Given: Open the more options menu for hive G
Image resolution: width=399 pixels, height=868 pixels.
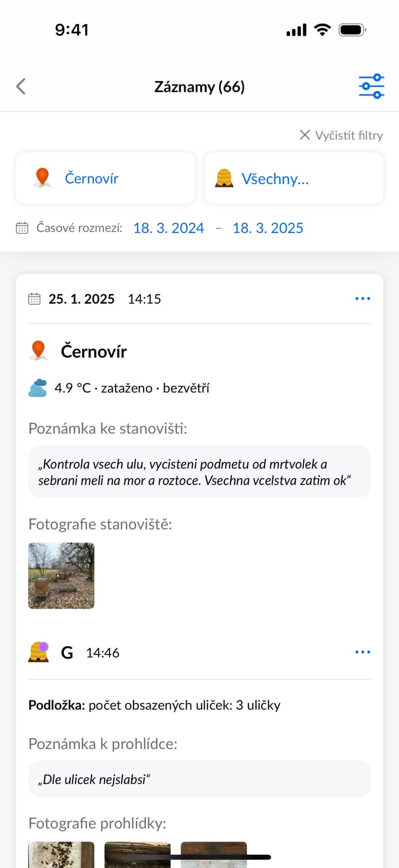Looking at the screenshot, I should point(362,652).
